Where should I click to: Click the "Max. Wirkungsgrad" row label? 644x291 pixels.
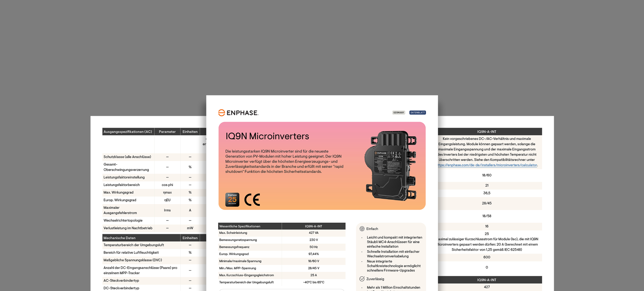(x=118, y=192)
